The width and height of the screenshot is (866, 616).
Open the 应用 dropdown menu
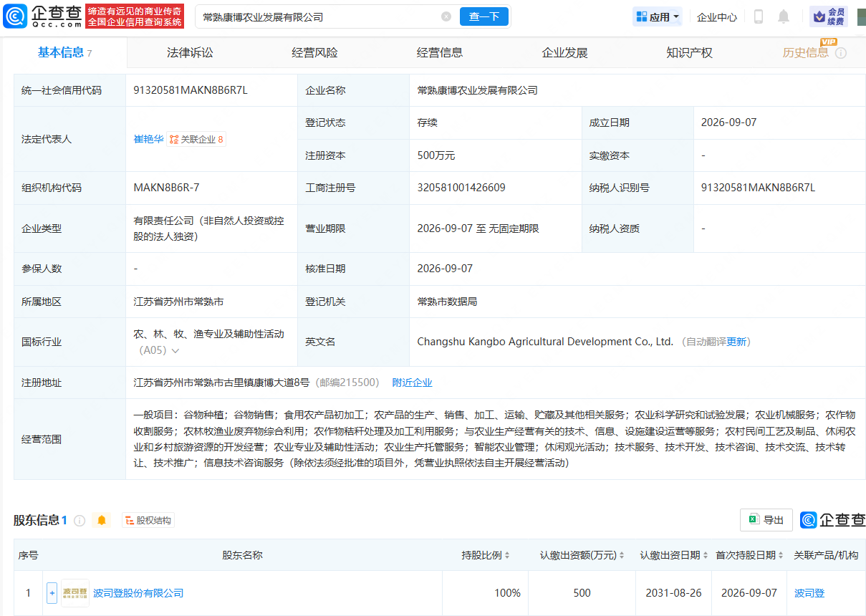(658, 16)
